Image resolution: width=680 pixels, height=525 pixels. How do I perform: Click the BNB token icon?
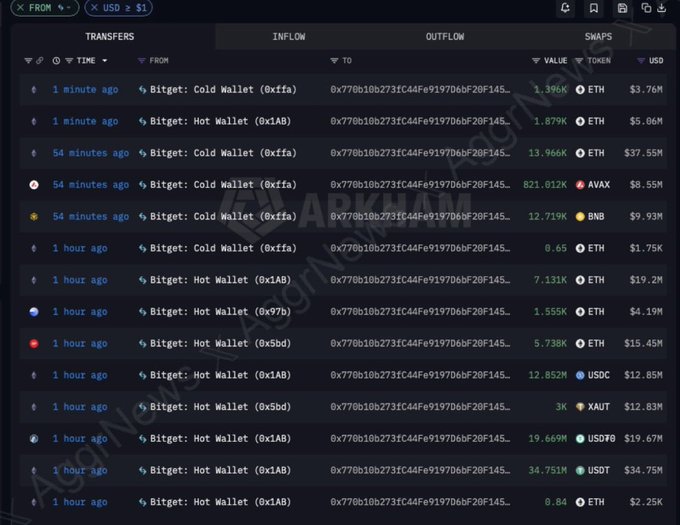[580, 217]
